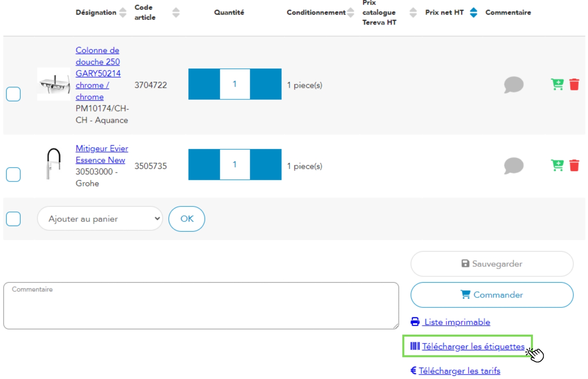The image size is (588, 379).
Task: Sort by Désignation column arrows
Action: [123, 13]
